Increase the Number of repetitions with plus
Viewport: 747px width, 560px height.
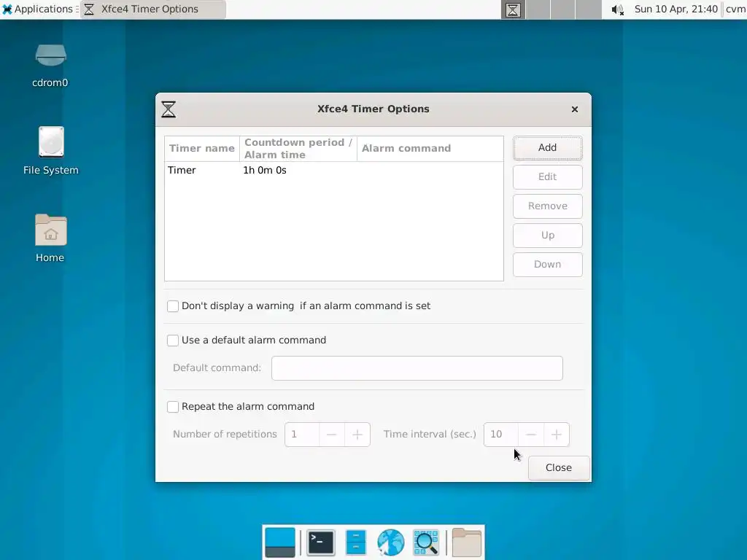(x=357, y=435)
